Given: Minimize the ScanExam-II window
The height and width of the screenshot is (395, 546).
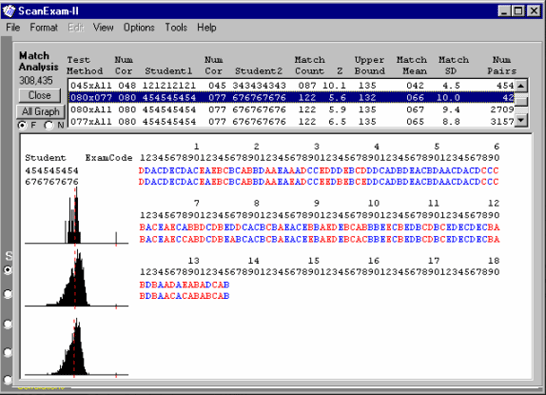Looking at the screenshot, I should [x=504, y=11].
